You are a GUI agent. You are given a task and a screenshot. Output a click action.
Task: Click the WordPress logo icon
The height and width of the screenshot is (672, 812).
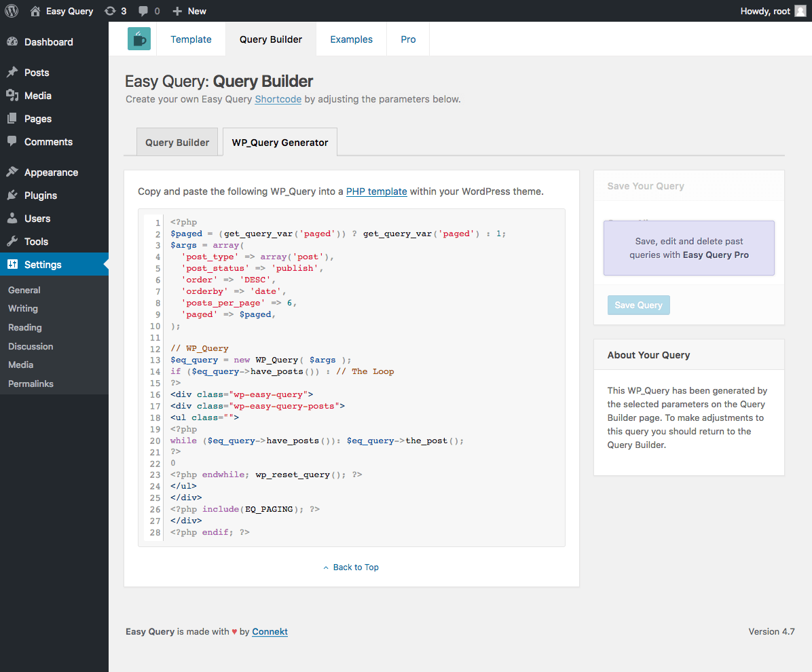coord(12,11)
